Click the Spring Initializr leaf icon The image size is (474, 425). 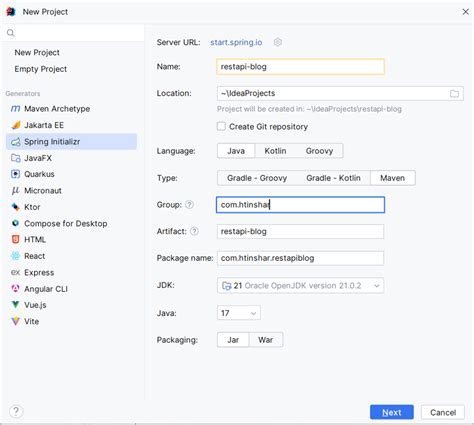coord(16,142)
